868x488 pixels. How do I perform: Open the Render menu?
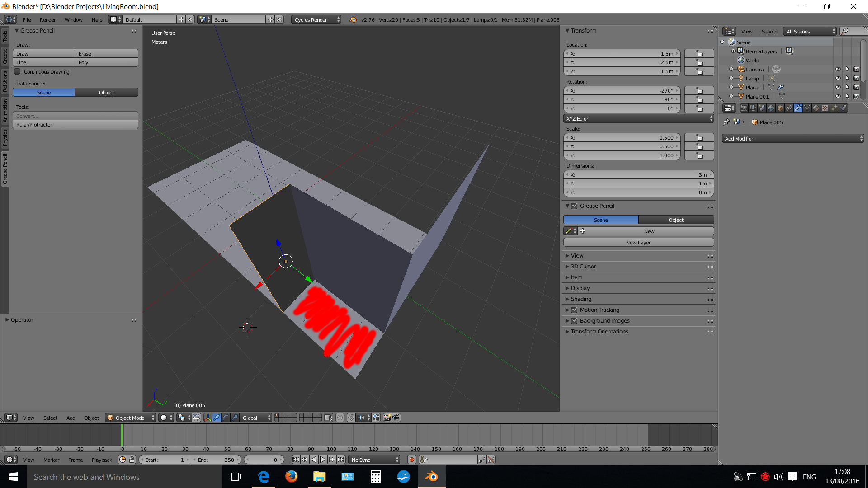(47, 19)
